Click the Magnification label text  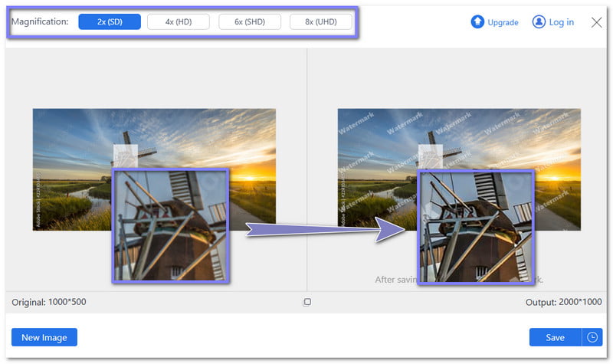[x=40, y=21]
